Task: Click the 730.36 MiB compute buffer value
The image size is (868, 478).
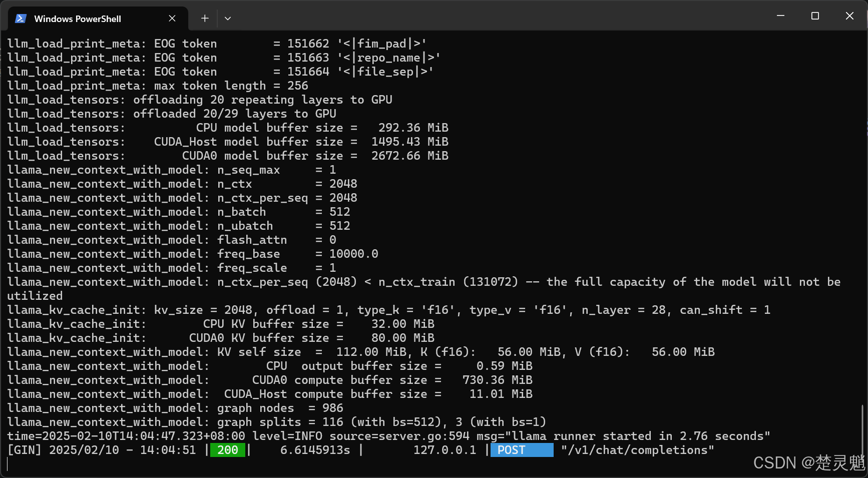Action: tap(498, 380)
